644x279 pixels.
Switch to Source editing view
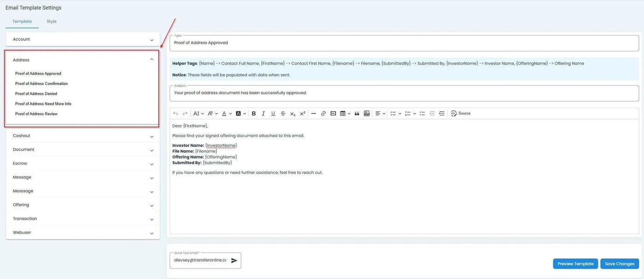(x=461, y=114)
